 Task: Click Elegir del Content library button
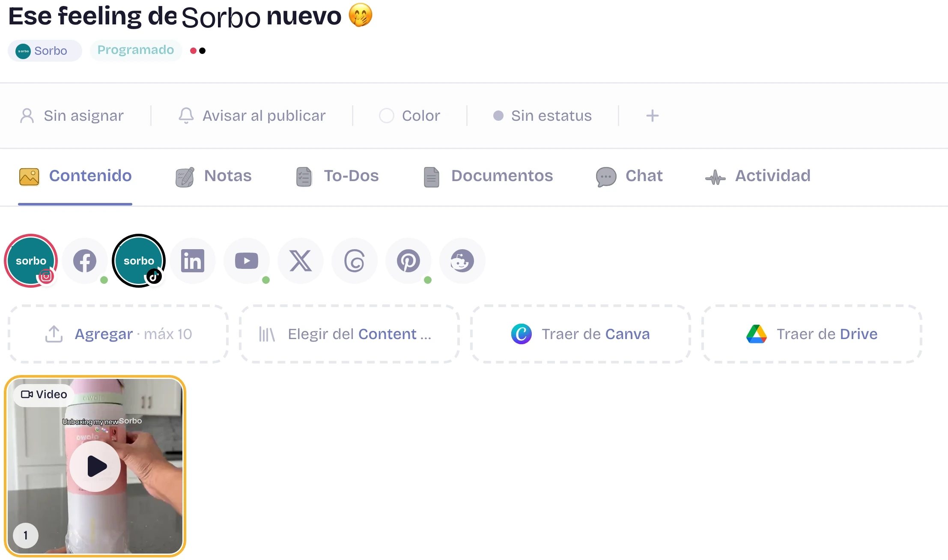click(x=349, y=334)
